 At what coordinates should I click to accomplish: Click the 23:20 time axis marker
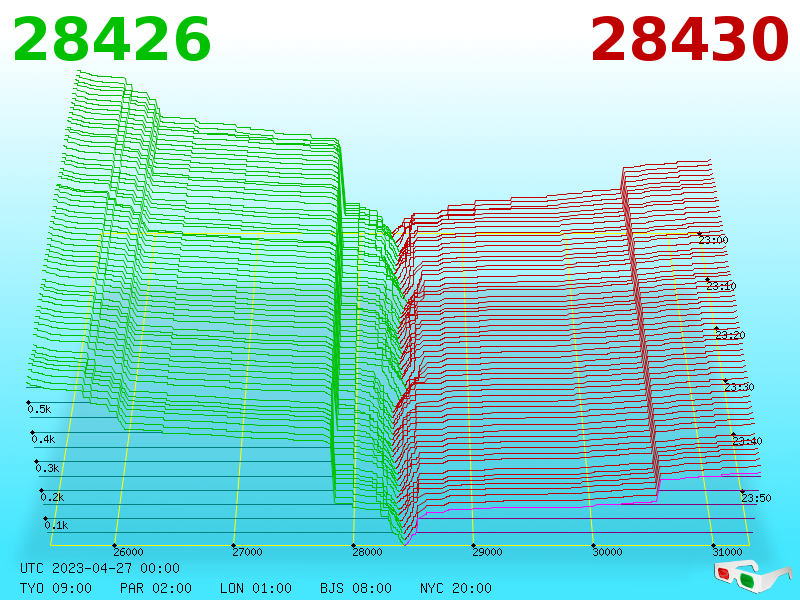point(730,335)
